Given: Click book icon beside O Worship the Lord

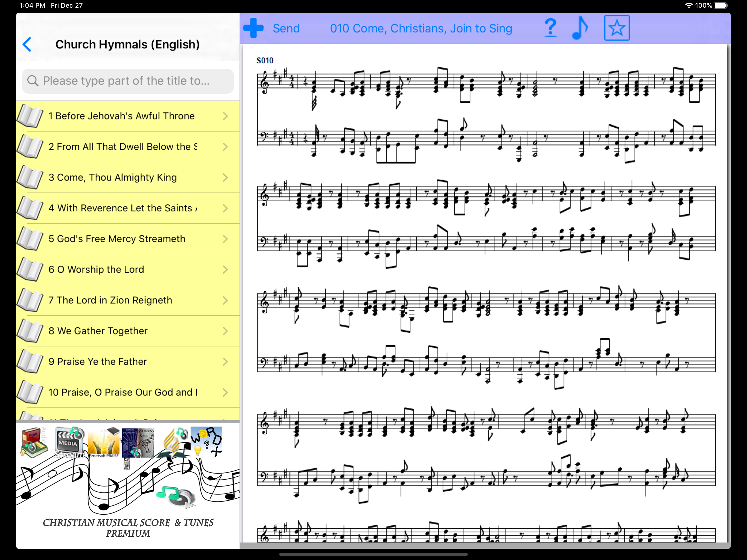Looking at the screenshot, I should click(30, 270).
